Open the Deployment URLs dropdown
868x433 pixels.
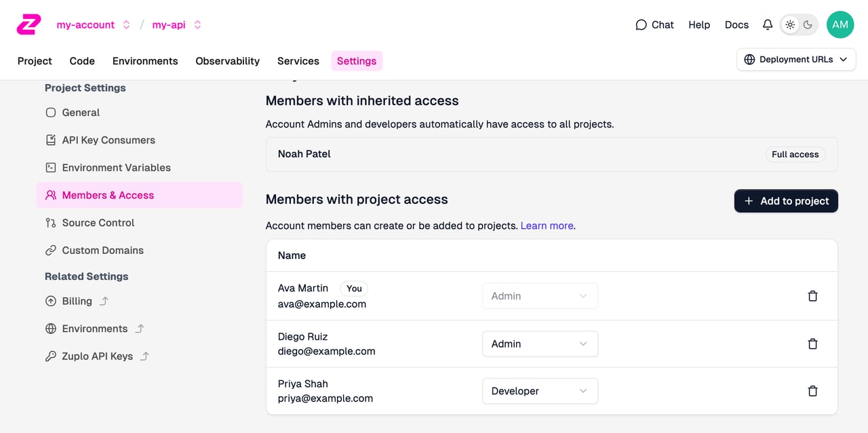(x=796, y=60)
